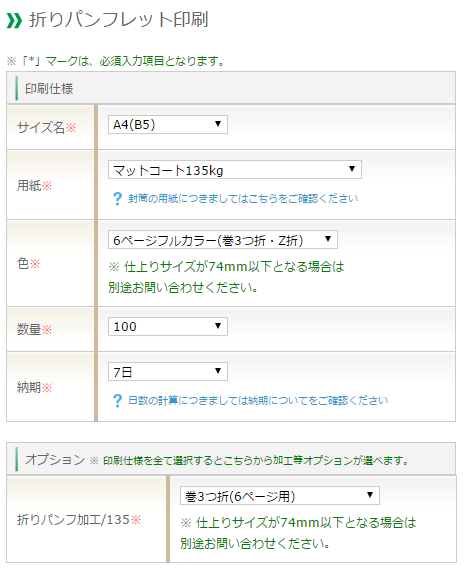Open the link about envelope paper (封筒の用紙)
The image size is (465, 579).
click(x=243, y=199)
